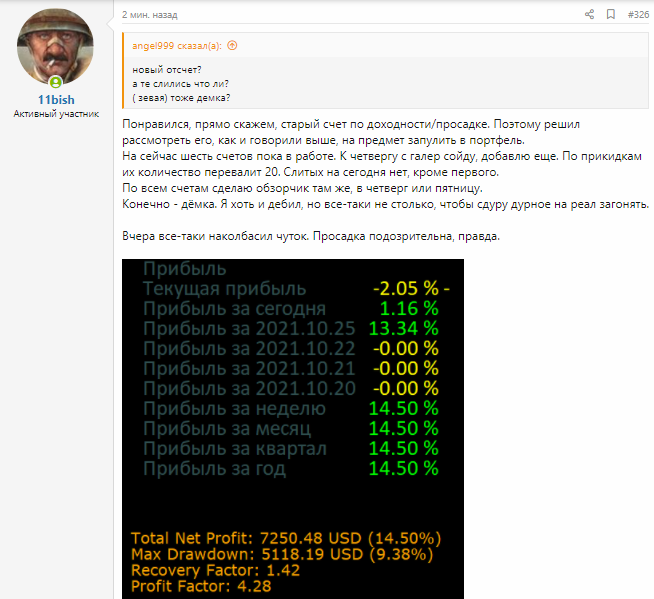Image resolution: width=654 pixels, height=599 pixels.
Task: Open the post permalink #326
Action: click(638, 15)
